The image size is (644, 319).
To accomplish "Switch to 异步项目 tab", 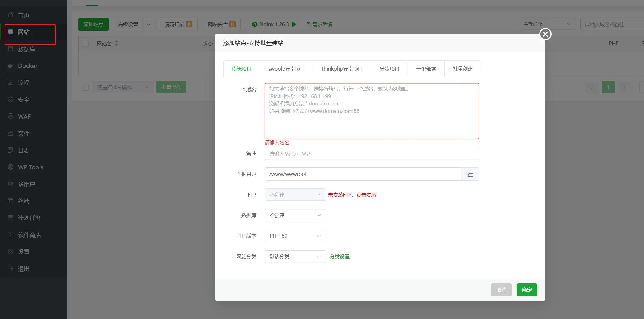I will tap(389, 69).
